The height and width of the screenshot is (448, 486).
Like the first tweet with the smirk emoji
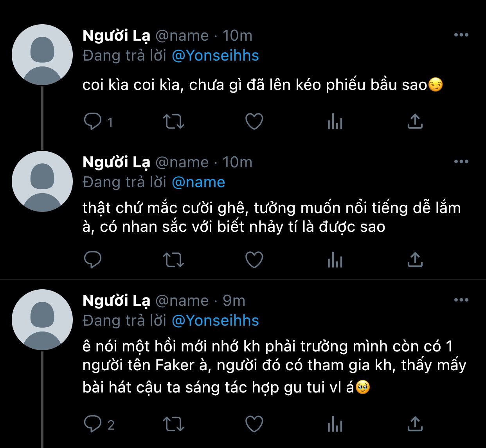[x=254, y=122]
